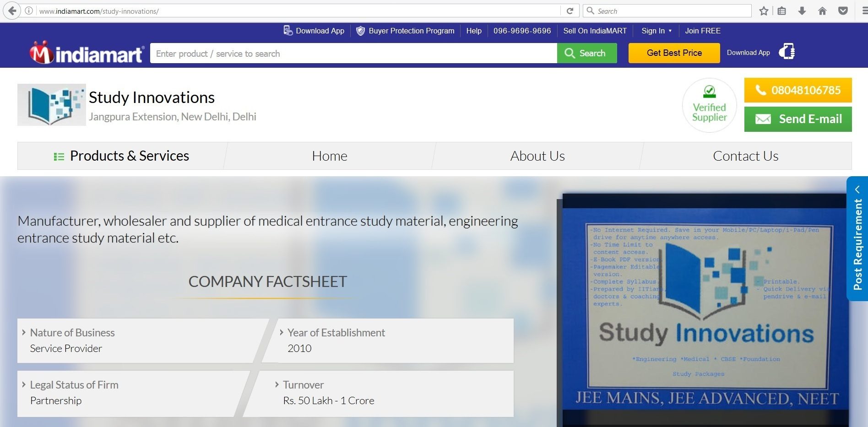Click the Verified Supplier badge
The height and width of the screenshot is (427, 868).
pyautogui.click(x=709, y=105)
